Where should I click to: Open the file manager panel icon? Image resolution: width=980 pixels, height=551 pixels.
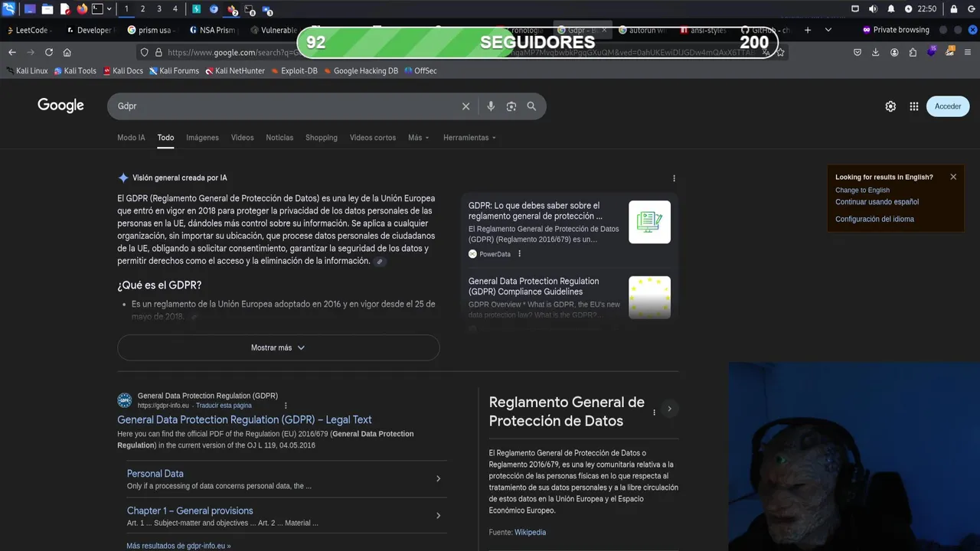pyautogui.click(x=47, y=9)
